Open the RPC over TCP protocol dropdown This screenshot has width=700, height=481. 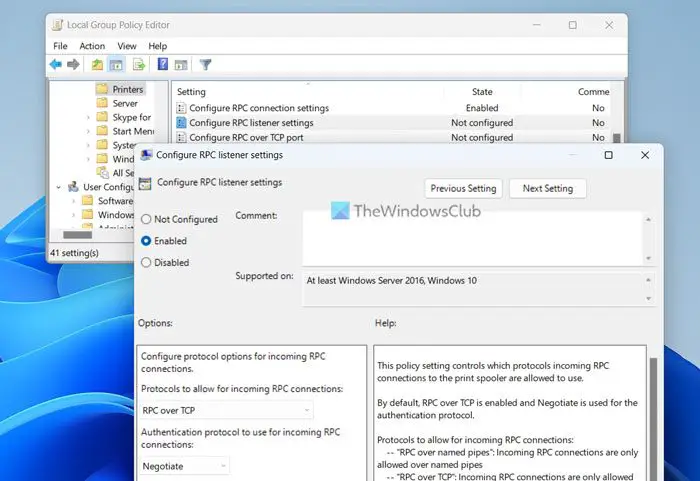coord(227,410)
